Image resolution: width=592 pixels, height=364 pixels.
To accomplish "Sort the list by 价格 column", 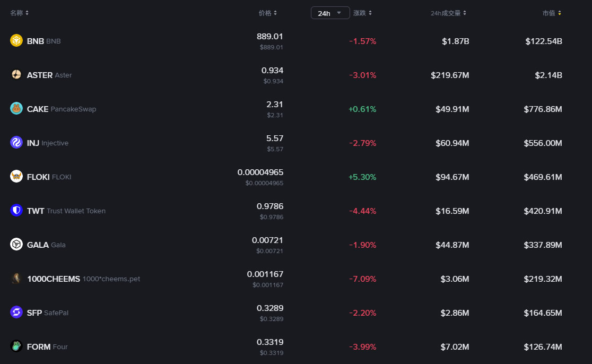I will tap(267, 13).
